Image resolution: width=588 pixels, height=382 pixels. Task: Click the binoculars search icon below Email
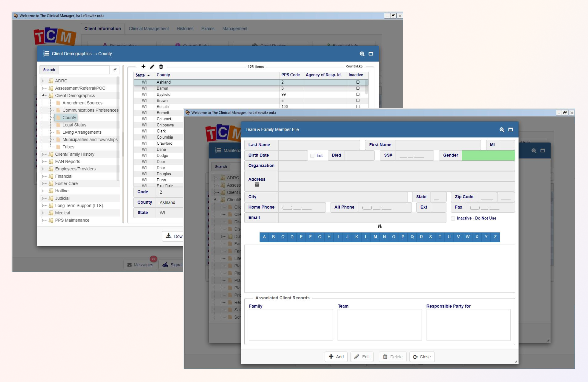coord(380,226)
